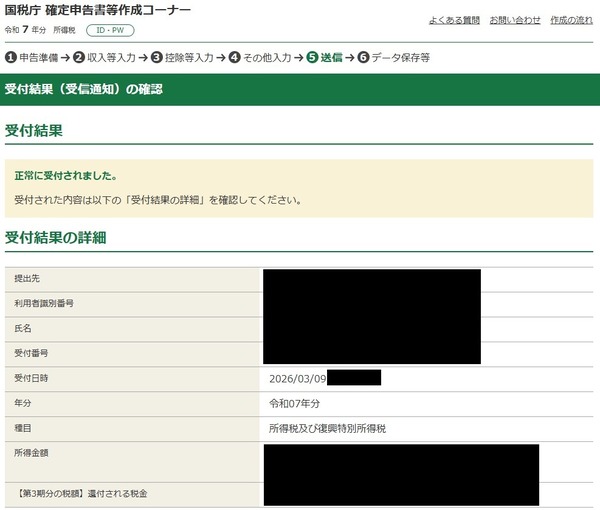Click the 所得金額 row label

[31, 453]
